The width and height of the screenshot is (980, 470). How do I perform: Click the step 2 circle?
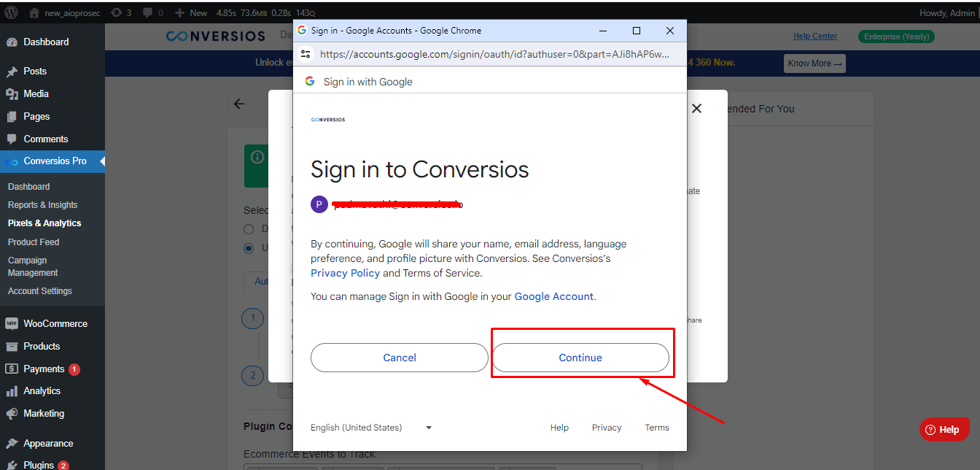click(x=252, y=376)
